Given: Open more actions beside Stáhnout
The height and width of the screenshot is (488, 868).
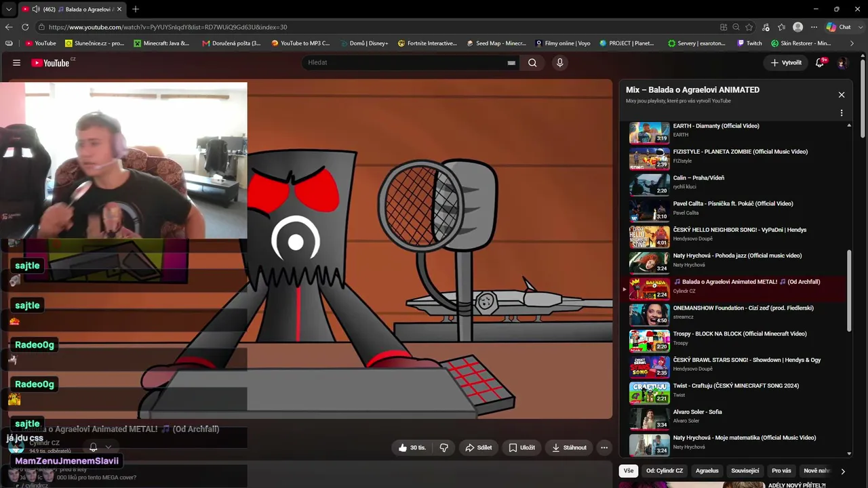Looking at the screenshot, I should pos(604,447).
